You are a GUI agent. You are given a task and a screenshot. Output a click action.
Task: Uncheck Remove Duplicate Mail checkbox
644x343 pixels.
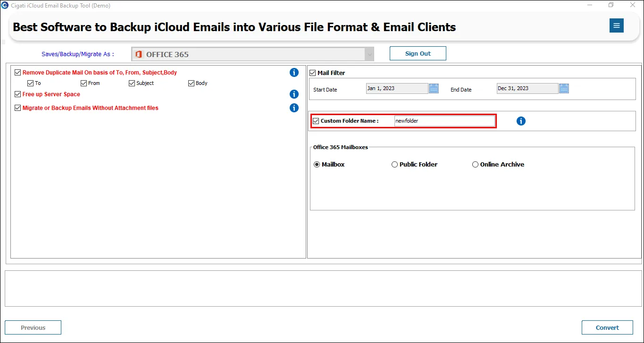click(18, 73)
